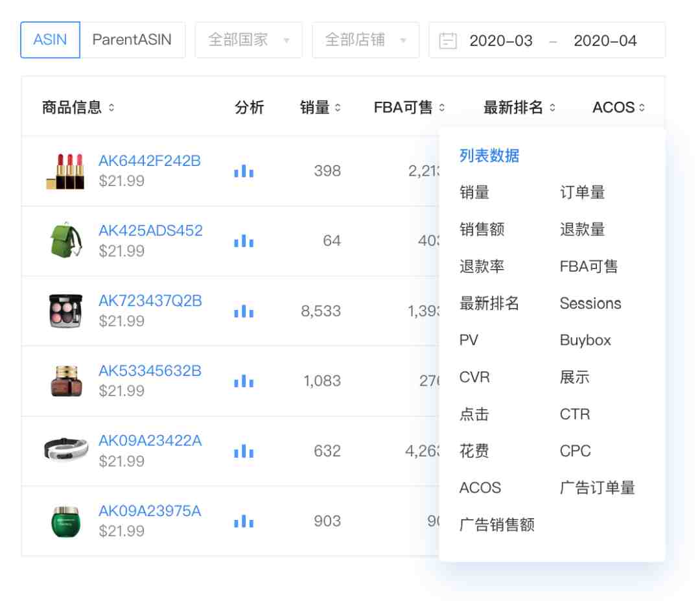Click the eyeshadow palette thumbnail
The image size is (700, 601).
tap(65, 311)
